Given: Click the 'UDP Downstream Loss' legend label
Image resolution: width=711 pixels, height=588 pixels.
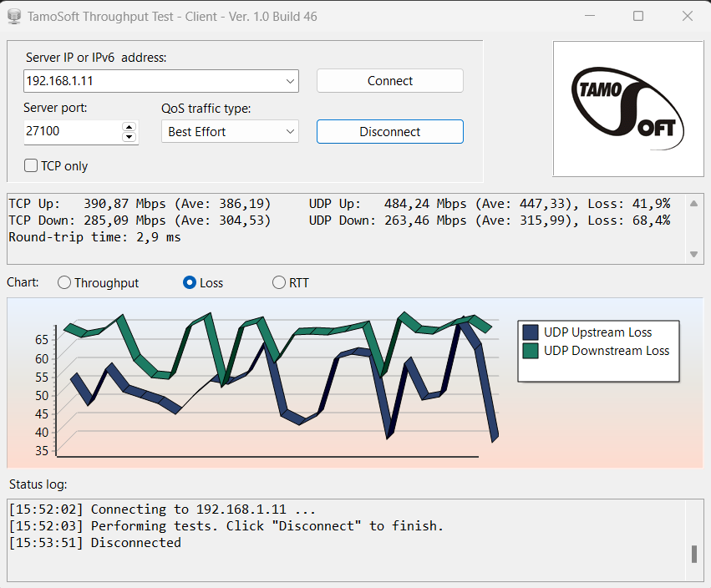Looking at the screenshot, I should click(x=607, y=351).
